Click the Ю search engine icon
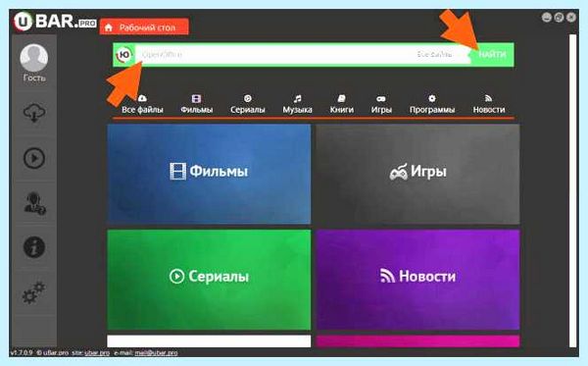 [x=124, y=55]
